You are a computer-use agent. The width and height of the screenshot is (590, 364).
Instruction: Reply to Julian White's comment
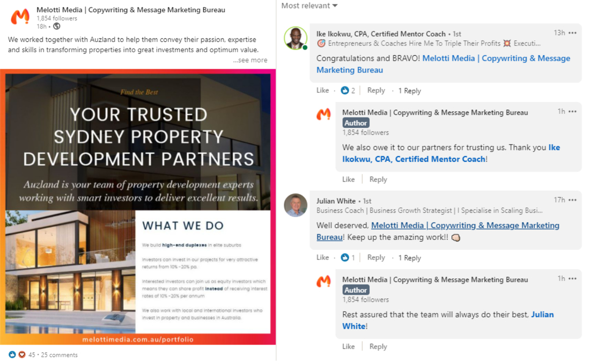(x=376, y=257)
